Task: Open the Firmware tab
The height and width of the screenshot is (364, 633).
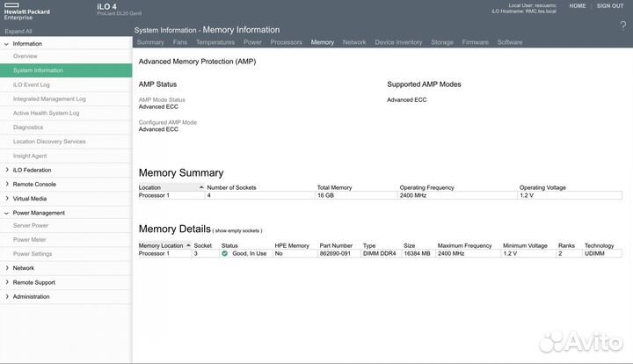Action: pos(475,42)
